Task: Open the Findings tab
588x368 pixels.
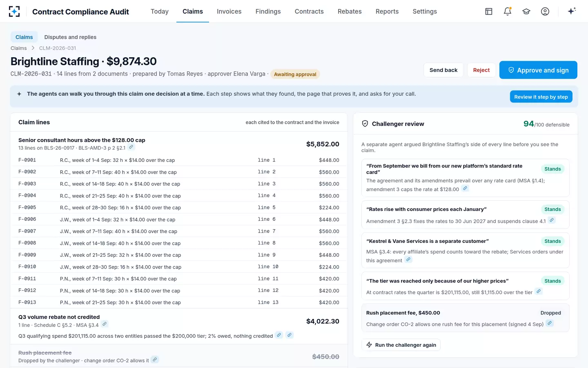Action: (x=268, y=11)
